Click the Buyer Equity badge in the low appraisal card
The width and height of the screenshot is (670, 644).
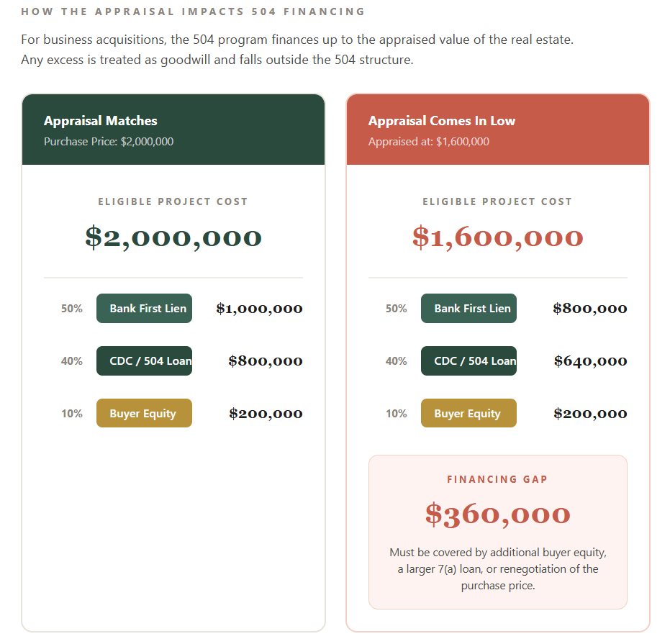pos(468,414)
